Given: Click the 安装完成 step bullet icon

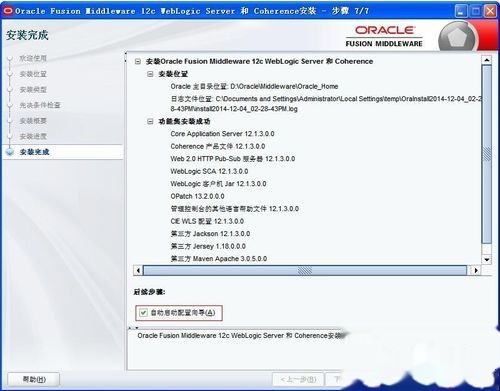Looking at the screenshot, I should [x=10, y=152].
